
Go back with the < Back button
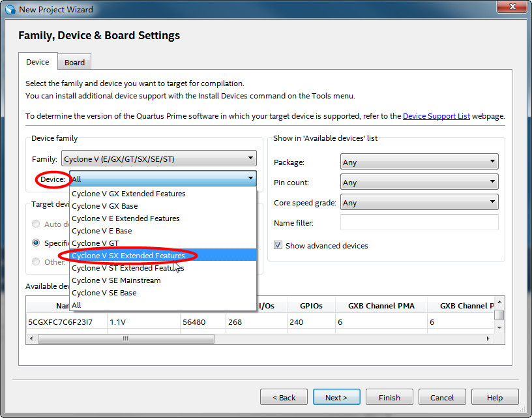(x=284, y=397)
